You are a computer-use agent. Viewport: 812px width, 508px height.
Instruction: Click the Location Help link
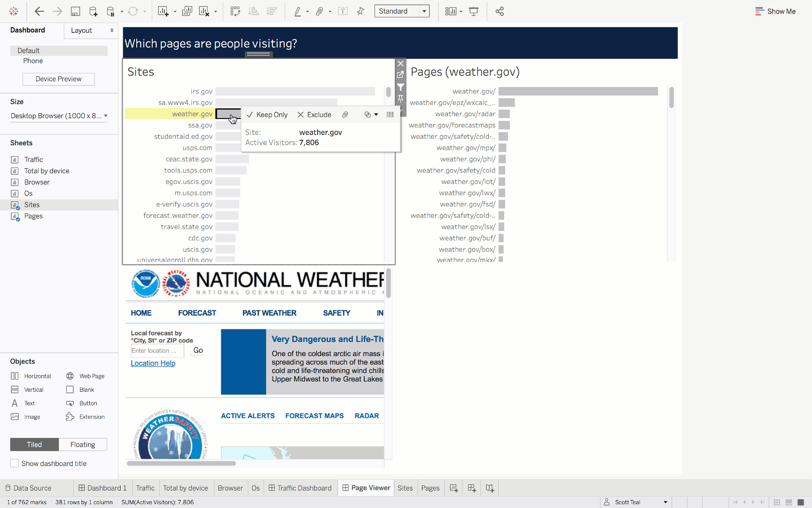point(153,363)
